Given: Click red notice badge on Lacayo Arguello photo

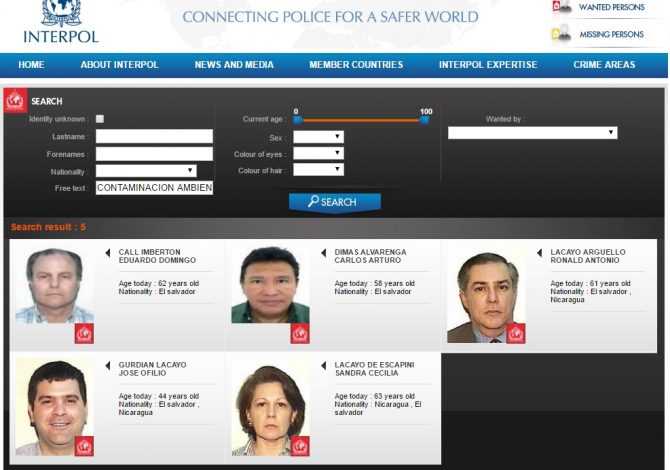Looking at the screenshot, I should 516,334.
